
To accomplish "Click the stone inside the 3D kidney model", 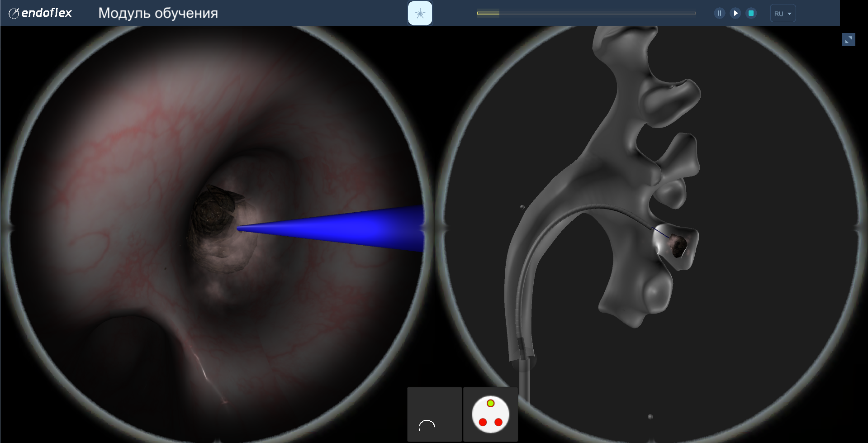I will click(678, 245).
